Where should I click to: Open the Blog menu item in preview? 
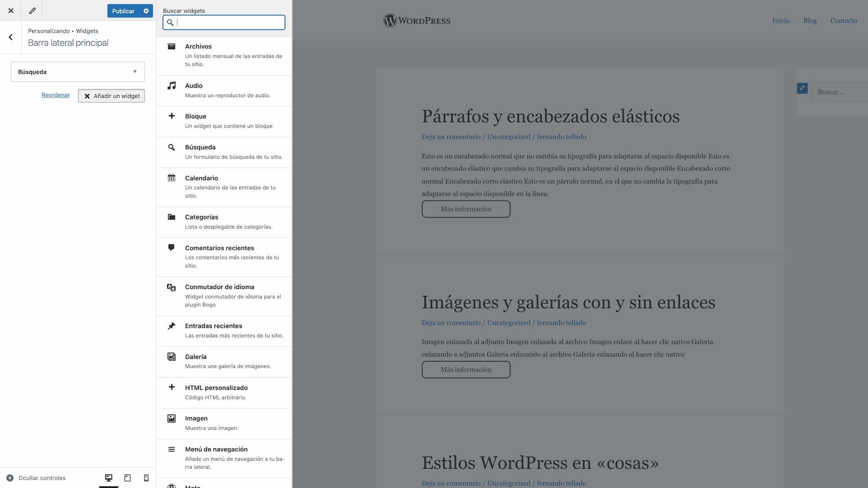(x=810, y=21)
